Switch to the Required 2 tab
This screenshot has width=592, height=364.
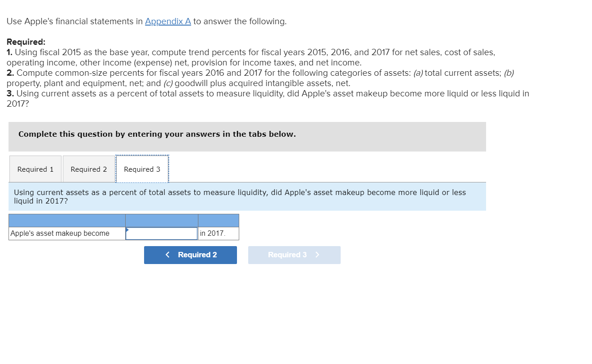click(88, 169)
